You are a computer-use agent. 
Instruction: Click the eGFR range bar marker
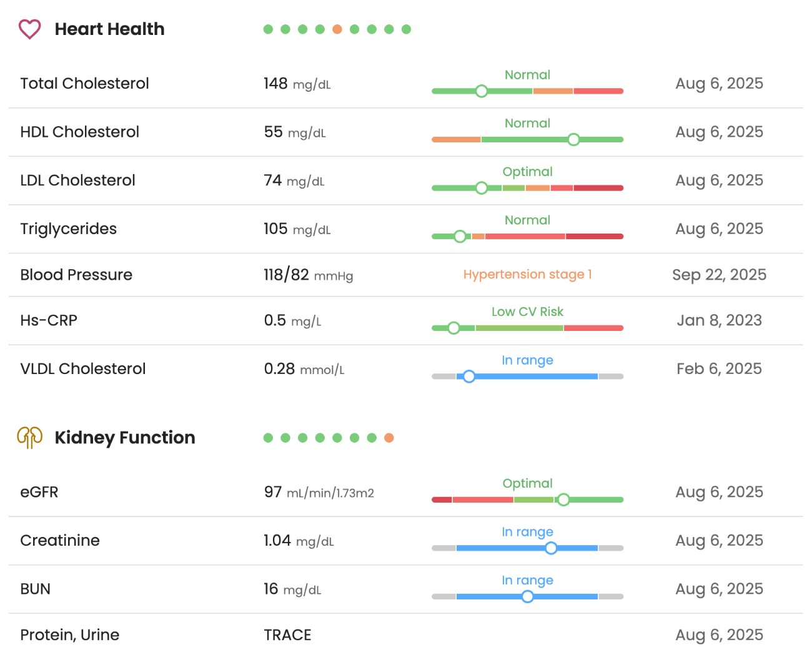tap(563, 500)
